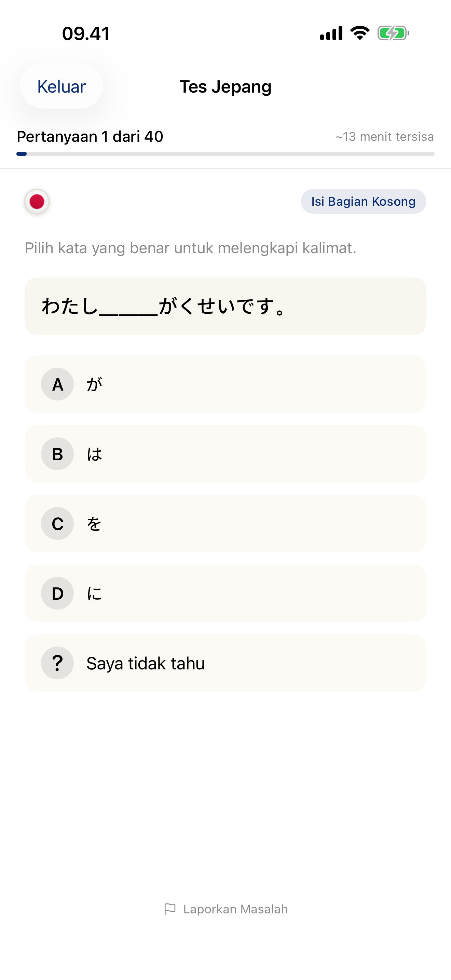
Task: Click the question mark icon for unsure answer
Action: pos(57,663)
